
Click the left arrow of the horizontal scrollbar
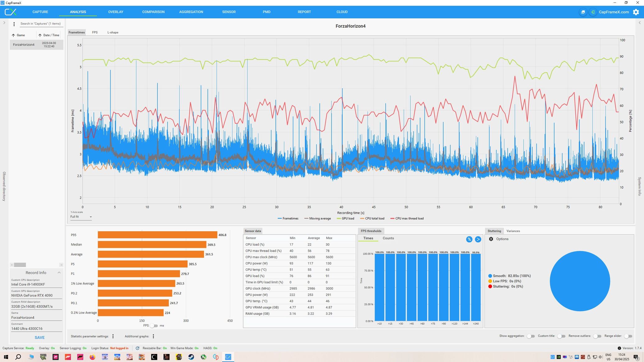click(12, 265)
